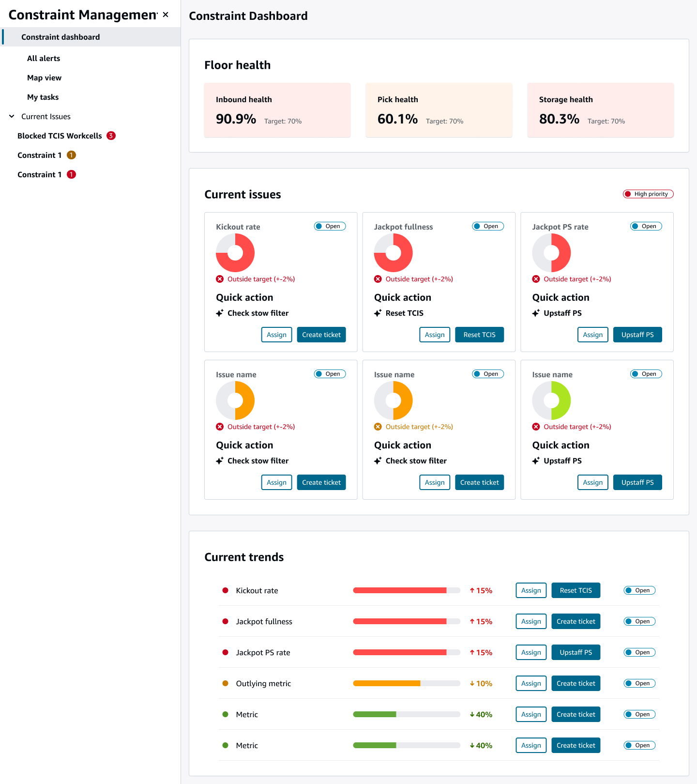Click sparkle icon next to Reset TCIS
This screenshot has width=697, height=784.
pos(378,313)
